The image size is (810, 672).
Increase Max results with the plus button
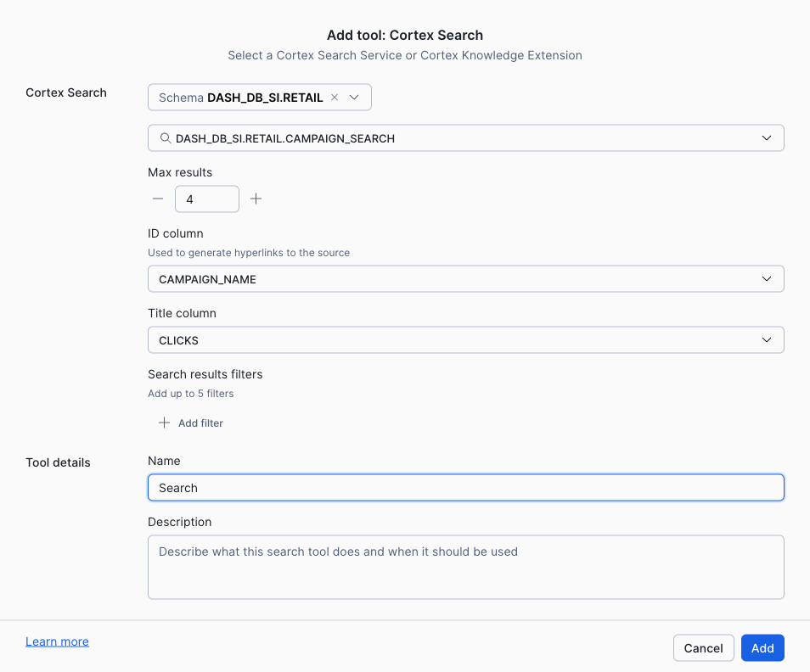pos(256,199)
